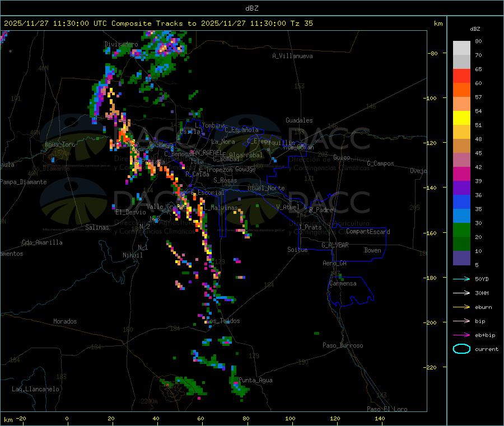Click the UTC Composite Tracks timestamp header
Screen dimensions: 504x426
[158, 24]
